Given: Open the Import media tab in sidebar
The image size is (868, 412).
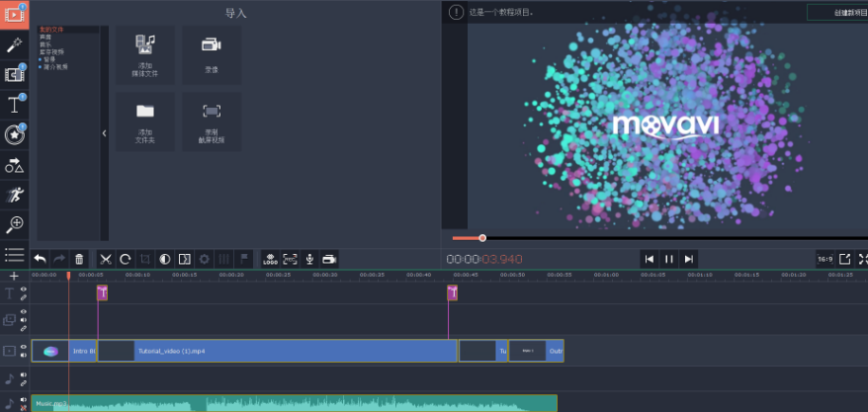Looking at the screenshot, I should (15, 15).
